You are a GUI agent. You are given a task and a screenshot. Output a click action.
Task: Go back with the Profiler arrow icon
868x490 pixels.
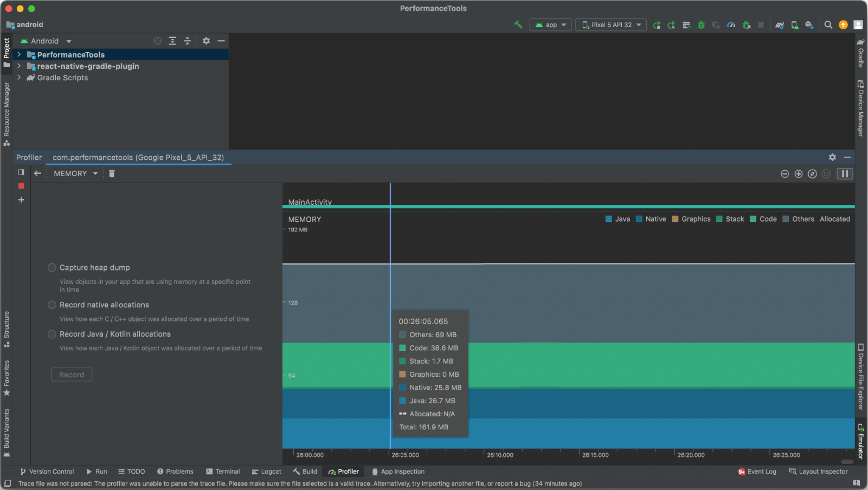(x=37, y=173)
